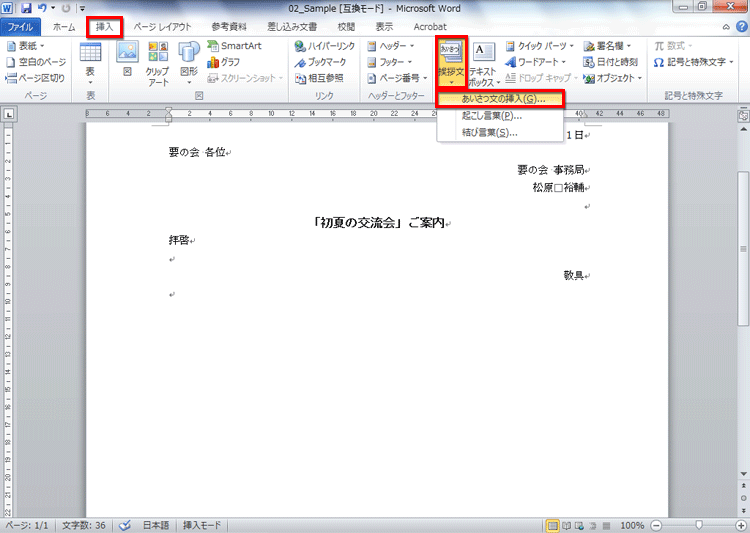Click title 「初夏の交流会」ご案内

pos(377,223)
